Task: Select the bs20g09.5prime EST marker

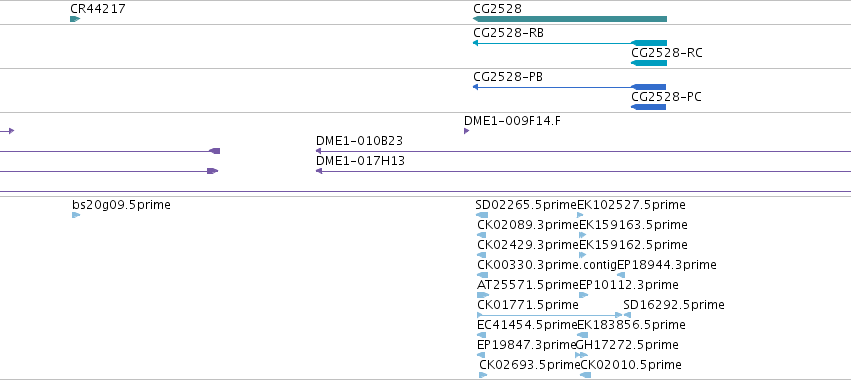Action: (x=76, y=215)
